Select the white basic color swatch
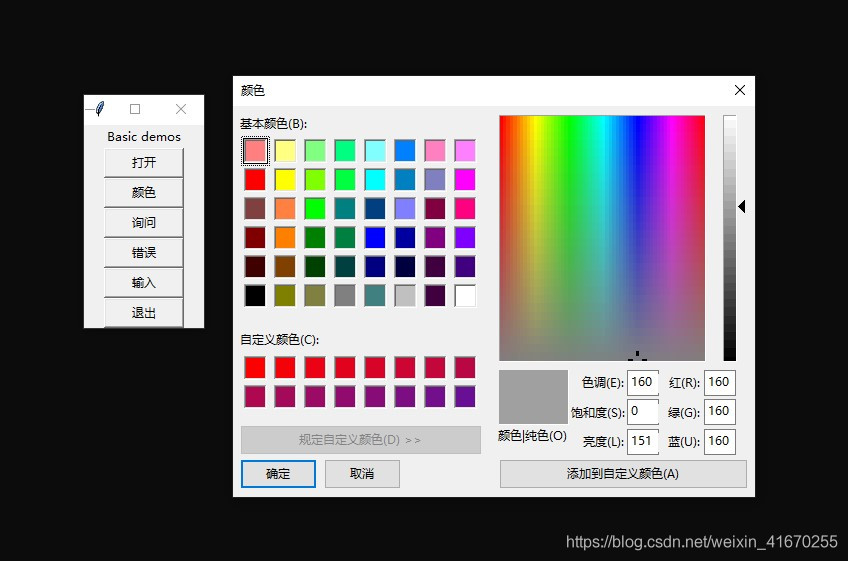 [465, 296]
